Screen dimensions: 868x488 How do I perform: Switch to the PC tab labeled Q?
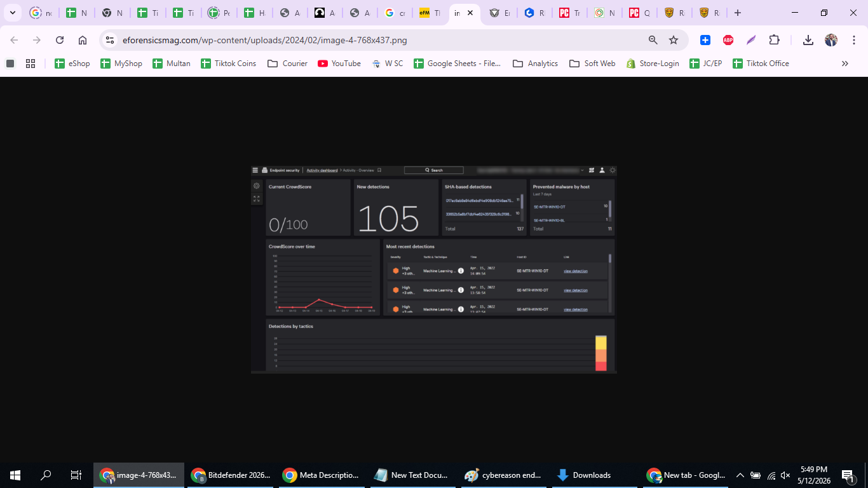[x=639, y=13]
